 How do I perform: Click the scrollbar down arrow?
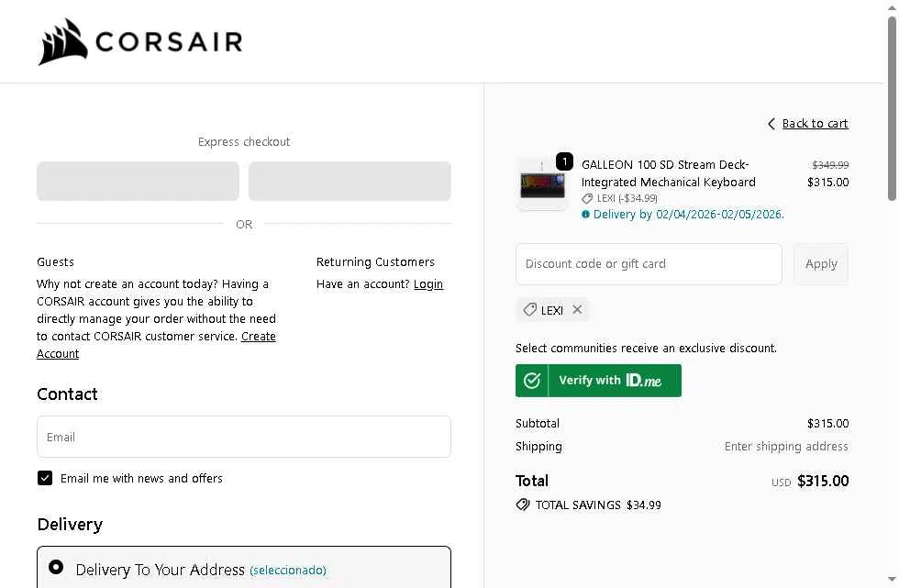(892, 580)
